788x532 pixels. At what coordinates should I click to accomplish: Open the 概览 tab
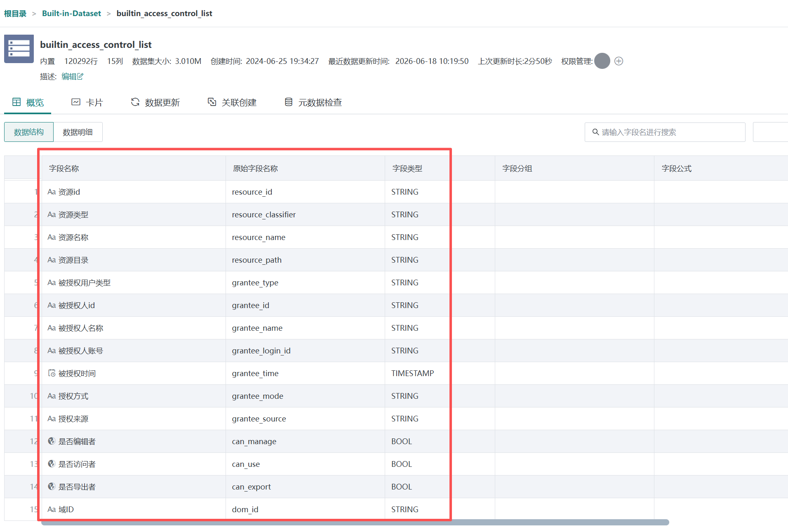pyautogui.click(x=28, y=102)
